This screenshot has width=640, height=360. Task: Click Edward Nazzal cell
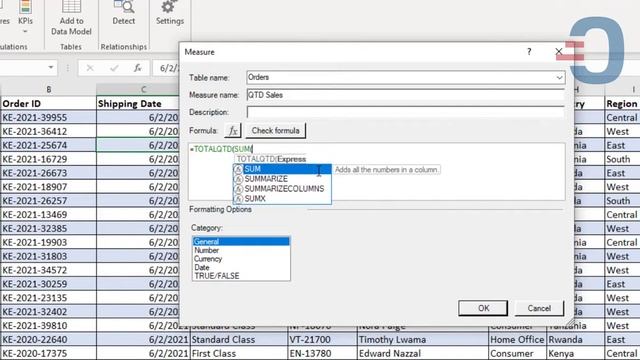(x=422, y=353)
